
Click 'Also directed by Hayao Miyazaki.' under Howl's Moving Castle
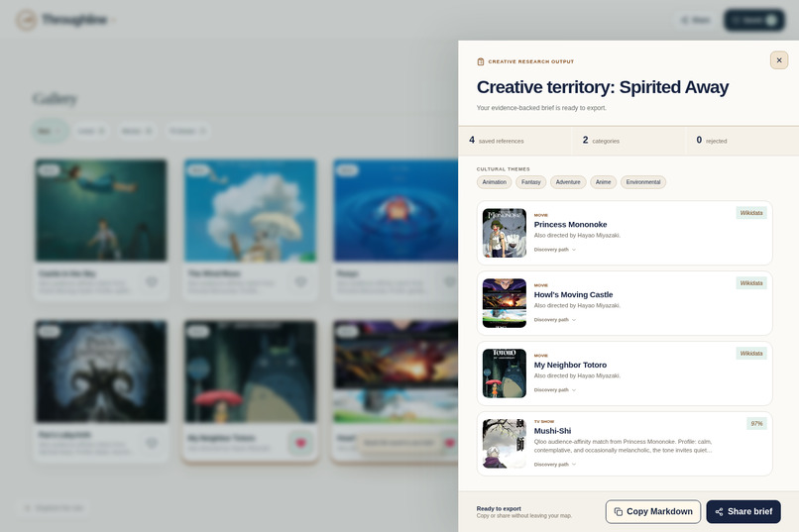tap(577, 305)
